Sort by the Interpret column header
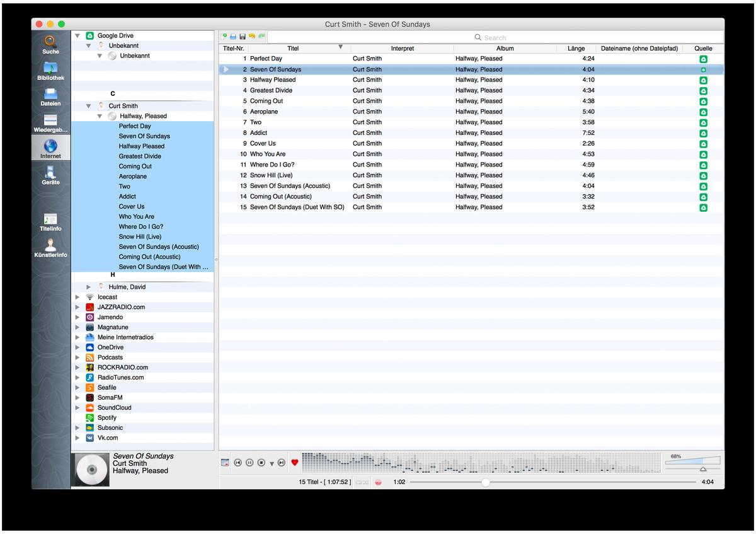Viewport: 756px width, 534px height. click(402, 48)
